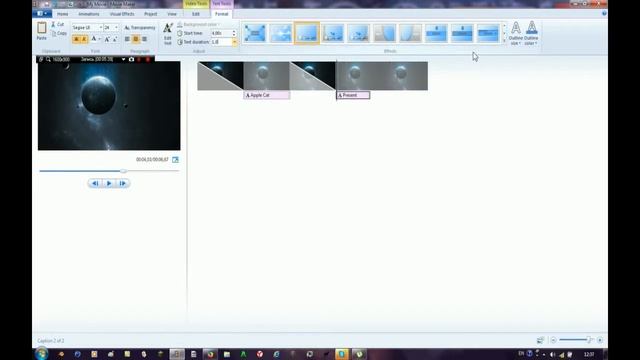Switch to the Project ribbon tab
This screenshot has height=360, width=640.
point(150,14)
